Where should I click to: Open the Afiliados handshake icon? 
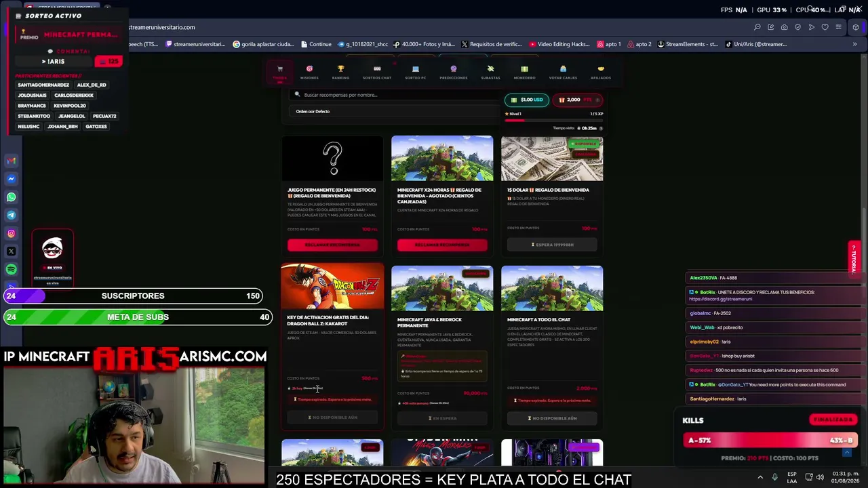(x=601, y=68)
